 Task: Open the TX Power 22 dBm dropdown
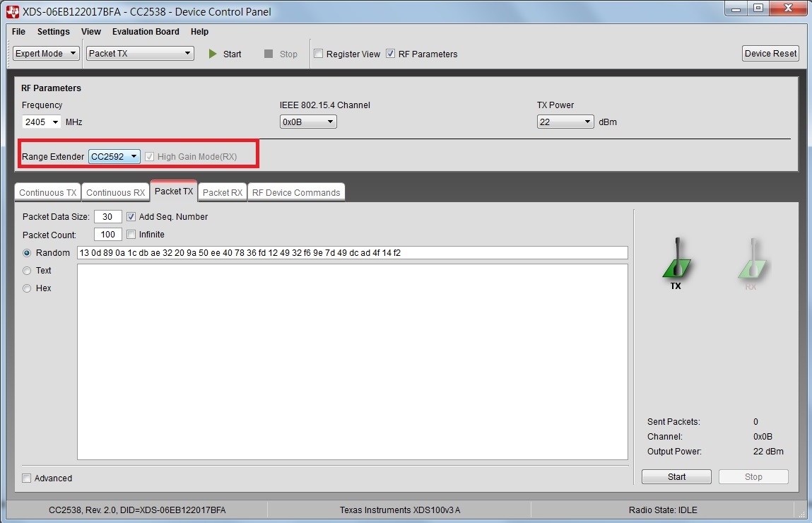click(x=565, y=122)
